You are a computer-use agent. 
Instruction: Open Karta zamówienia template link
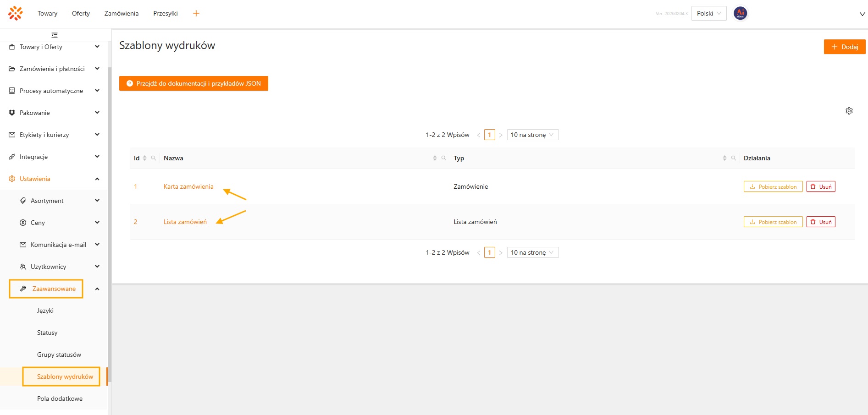tap(188, 186)
